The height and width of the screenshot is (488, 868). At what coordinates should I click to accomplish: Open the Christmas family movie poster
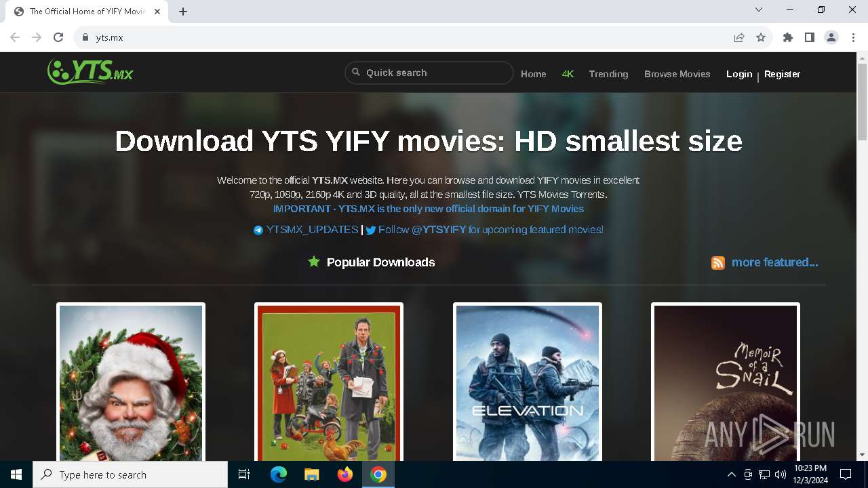click(329, 383)
